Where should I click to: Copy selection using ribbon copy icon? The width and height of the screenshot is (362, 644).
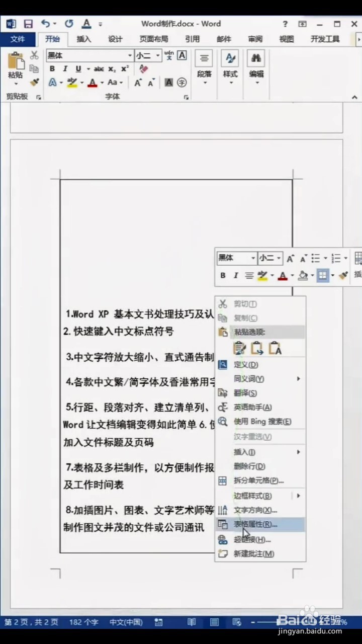tap(34, 69)
